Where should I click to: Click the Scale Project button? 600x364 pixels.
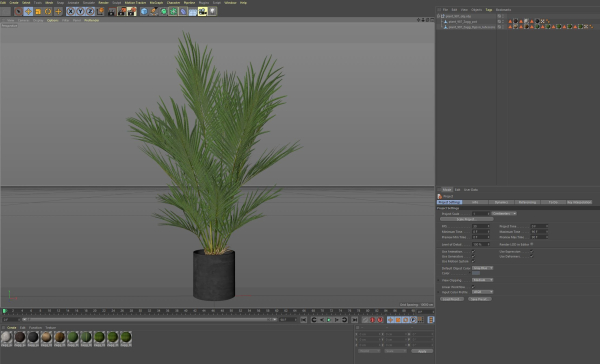click(466, 219)
